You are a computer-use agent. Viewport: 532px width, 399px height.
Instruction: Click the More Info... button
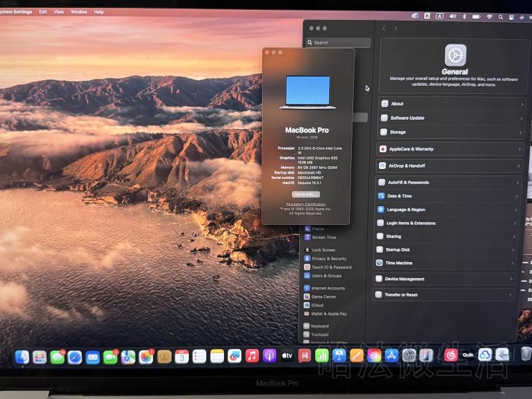point(306,194)
